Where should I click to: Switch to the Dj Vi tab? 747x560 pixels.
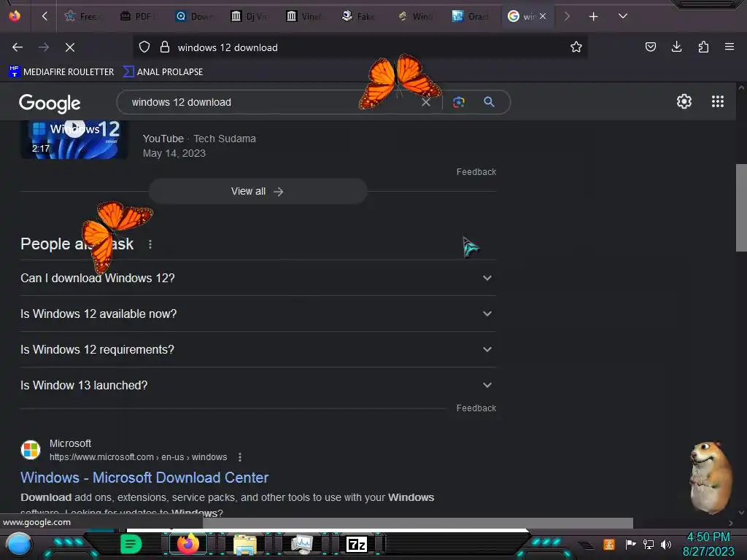[x=249, y=17]
